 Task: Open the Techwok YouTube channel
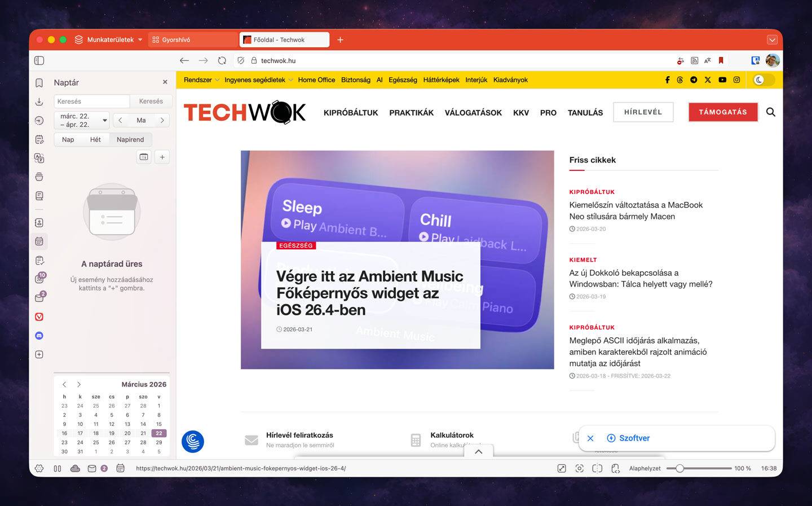722,80
